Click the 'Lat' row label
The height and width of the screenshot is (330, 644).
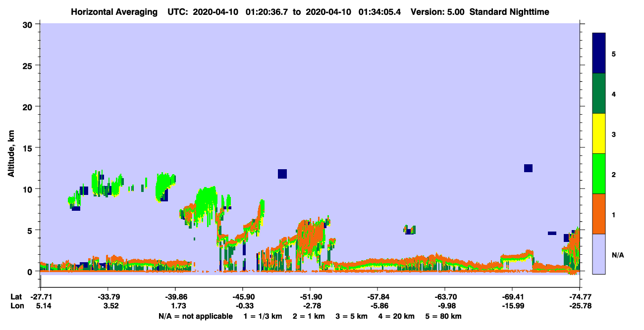pyautogui.click(x=16, y=297)
